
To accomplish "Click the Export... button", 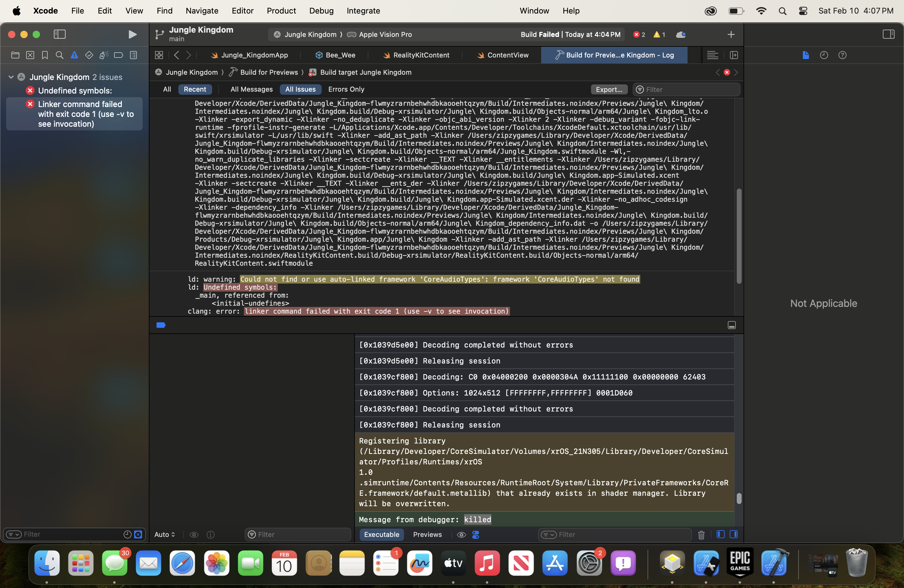I will click(609, 89).
